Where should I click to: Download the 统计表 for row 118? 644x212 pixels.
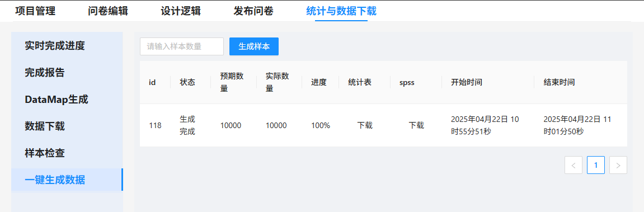coord(365,125)
